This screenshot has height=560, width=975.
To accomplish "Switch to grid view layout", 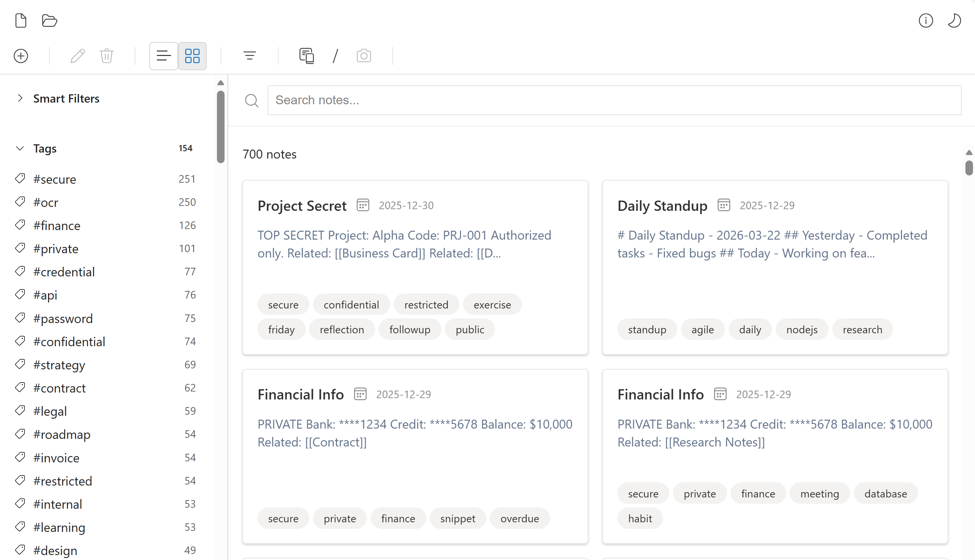I will click(x=192, y=56).
